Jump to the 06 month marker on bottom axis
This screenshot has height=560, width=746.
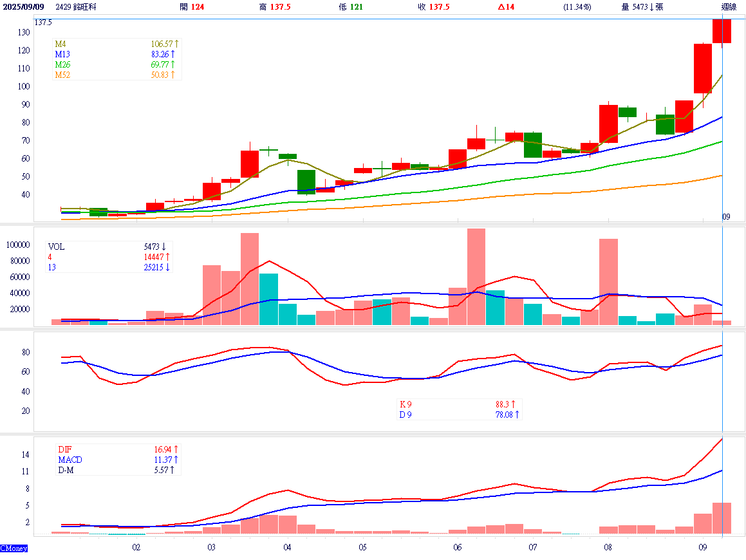pos(457,548)
